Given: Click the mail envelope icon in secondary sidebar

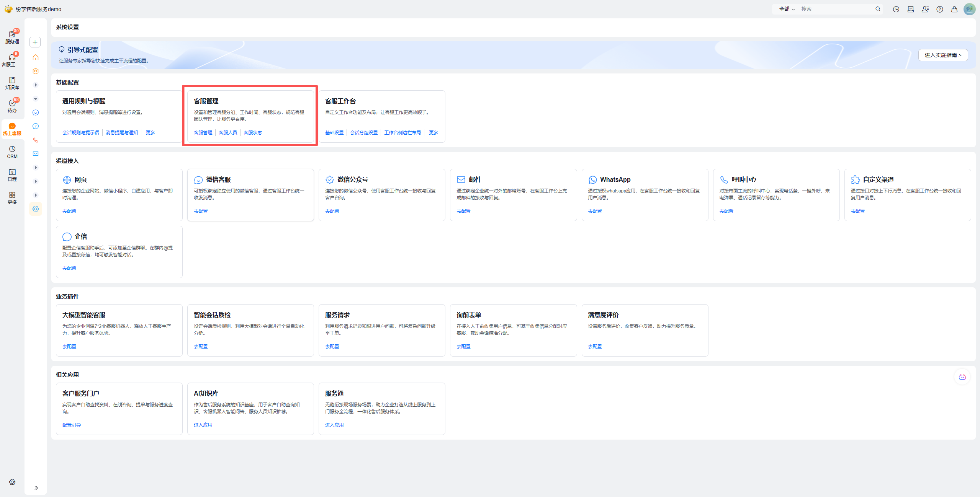Looking at the screenshot, I should point(36,154).
